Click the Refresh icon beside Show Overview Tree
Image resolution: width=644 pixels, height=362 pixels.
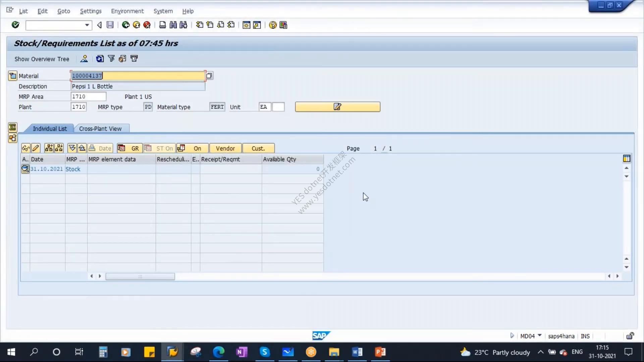click(x=100, y=59)
